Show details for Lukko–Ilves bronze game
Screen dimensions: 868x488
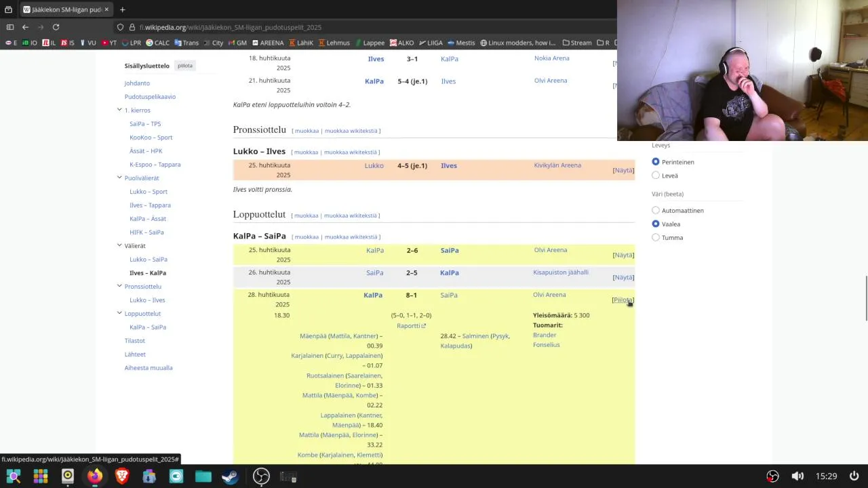click(x=623, y=170)
